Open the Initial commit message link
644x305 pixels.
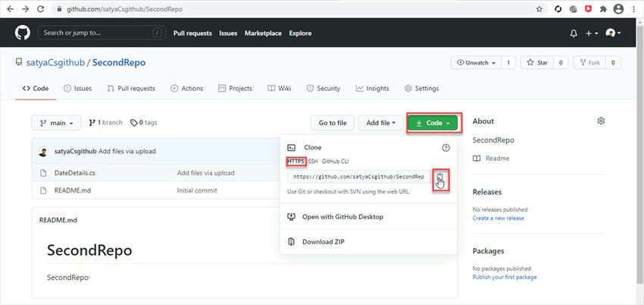(x=197, y=190)
